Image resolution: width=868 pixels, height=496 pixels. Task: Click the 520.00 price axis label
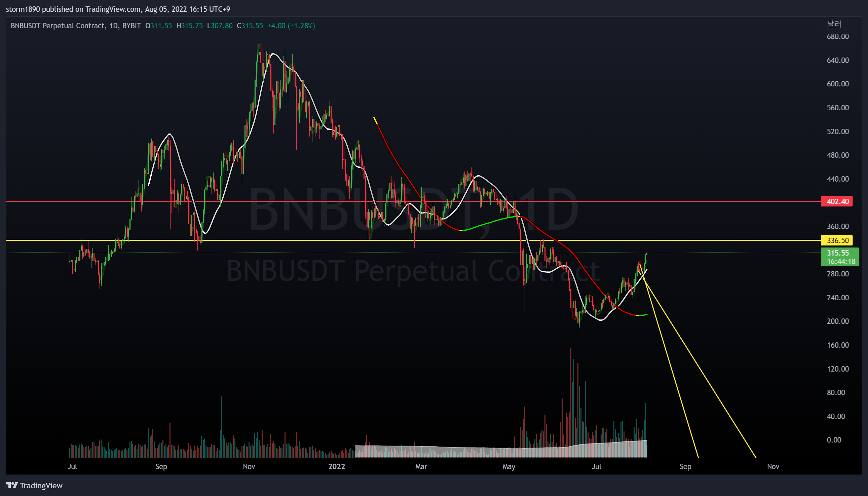tap(838, 131)
